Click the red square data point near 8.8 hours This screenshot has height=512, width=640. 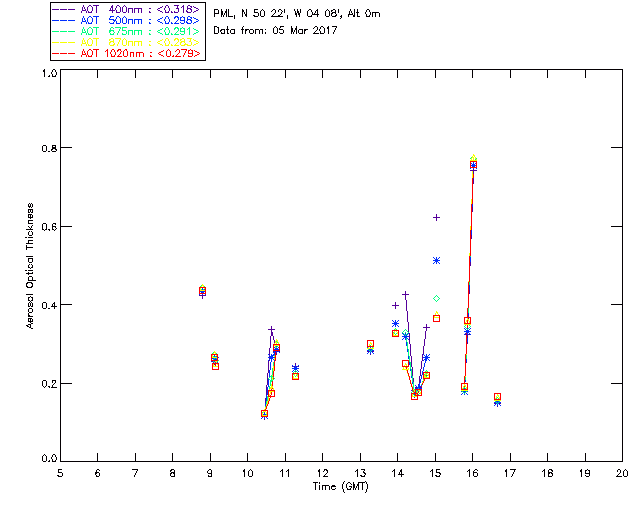click(x=202, y=291)
